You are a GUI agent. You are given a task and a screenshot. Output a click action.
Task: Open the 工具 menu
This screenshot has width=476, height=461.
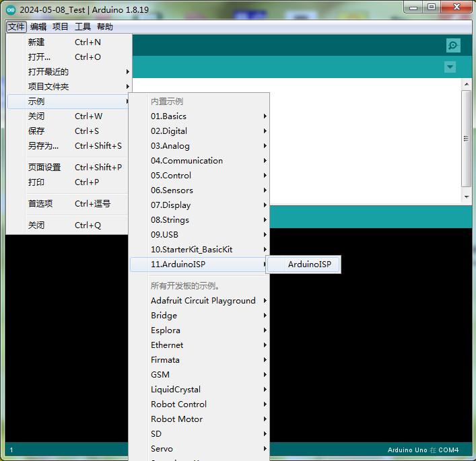83,27
